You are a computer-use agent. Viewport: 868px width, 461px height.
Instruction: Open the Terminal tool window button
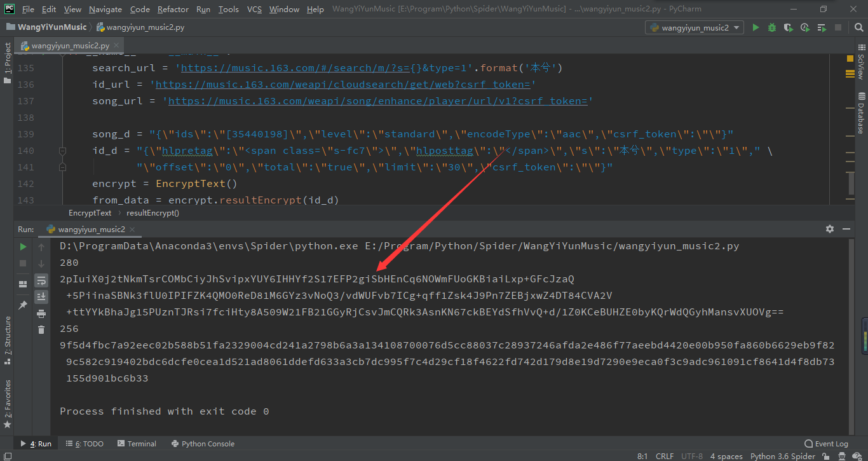[x=136, y=444]
